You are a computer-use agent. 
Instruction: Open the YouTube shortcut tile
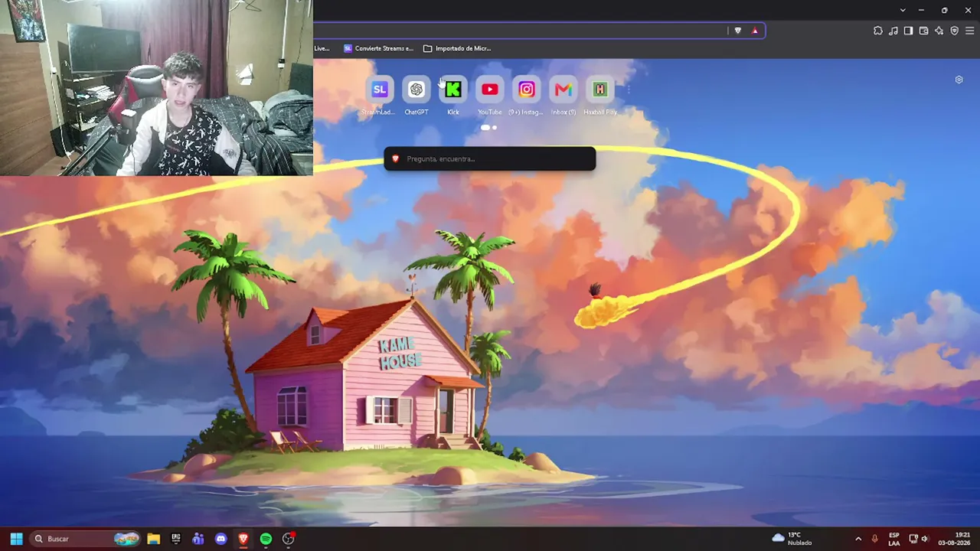pos(490,90)
